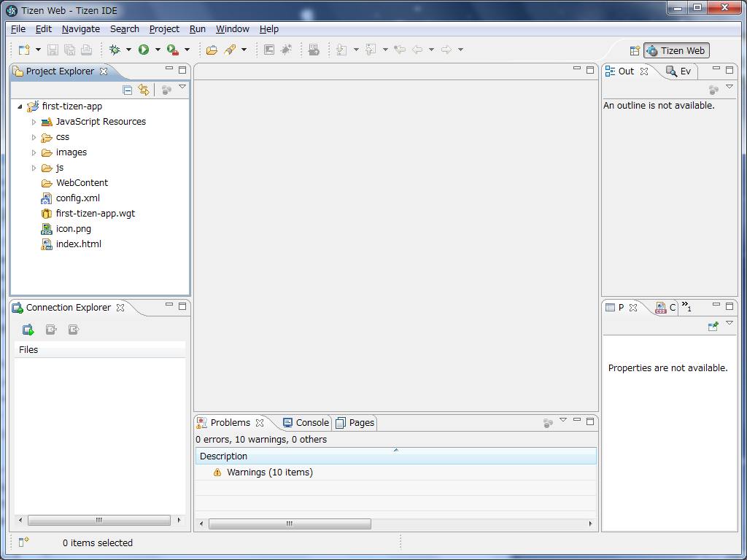
Task: Open the Help menu
Action: click(269, 29)
